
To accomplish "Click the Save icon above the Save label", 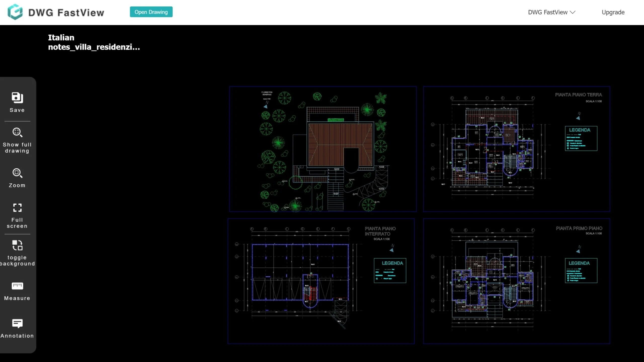I will [17, 98].
